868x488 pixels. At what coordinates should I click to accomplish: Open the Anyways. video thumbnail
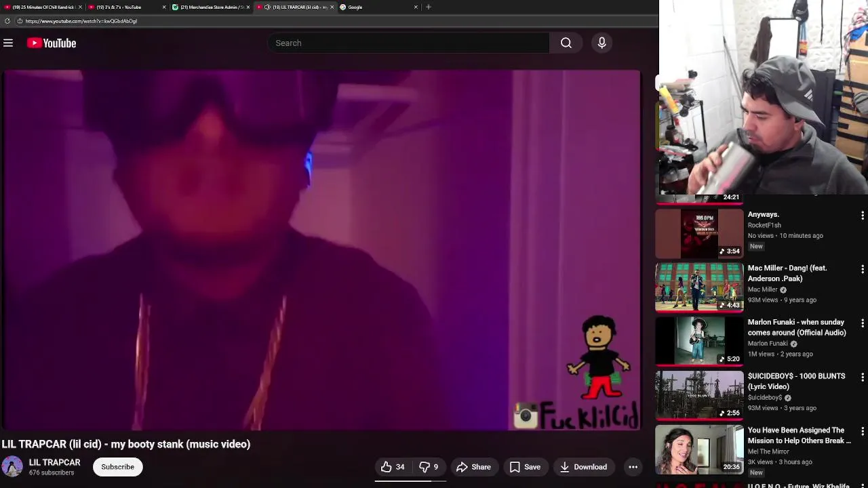(699, 233)
